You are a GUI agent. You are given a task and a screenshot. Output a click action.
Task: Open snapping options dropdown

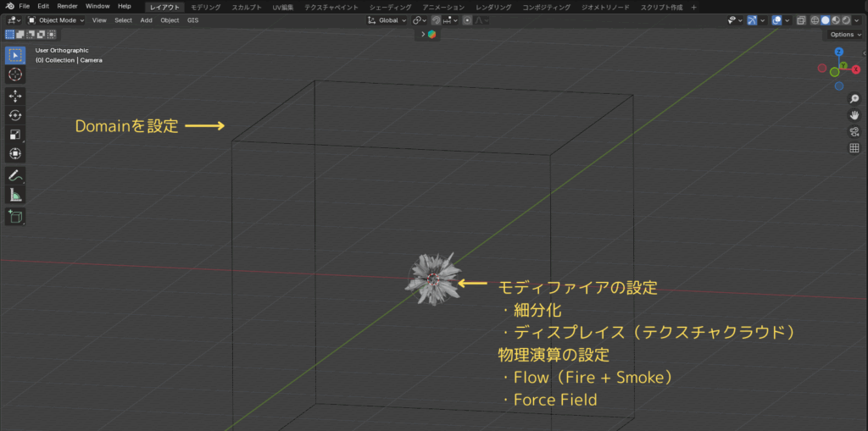(x=450, y=20)
